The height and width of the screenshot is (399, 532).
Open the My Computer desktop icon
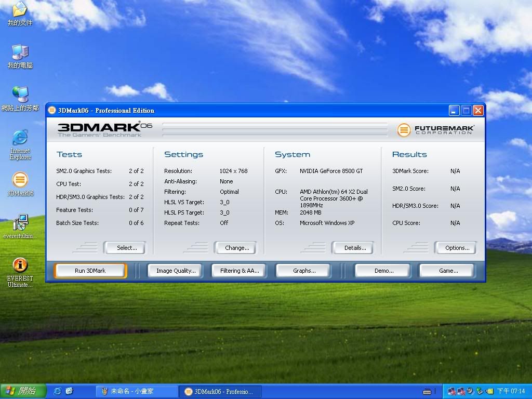(20, 56)
